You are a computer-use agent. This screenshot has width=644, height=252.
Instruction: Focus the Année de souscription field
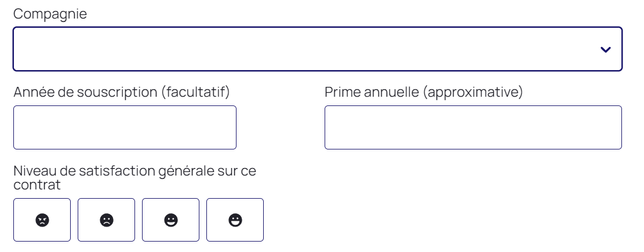(125, 127)
